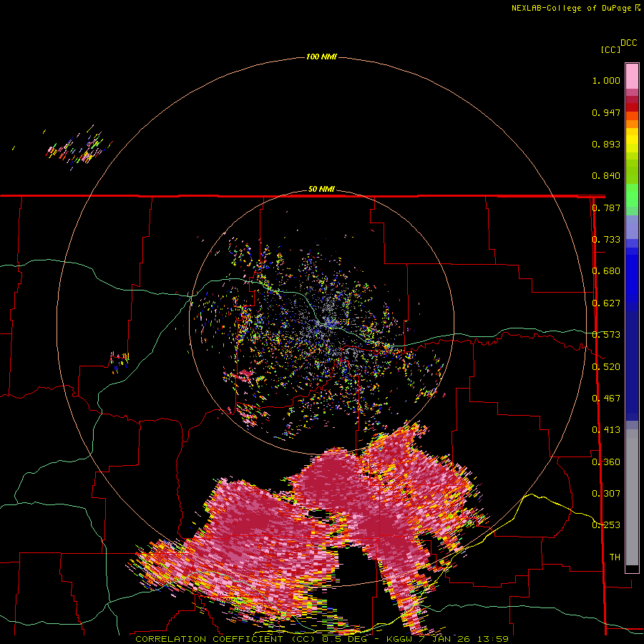Viewport: 644px width, 644px height.
Task: Click the black hole inside the pink precipitation area
Action: [356, 567]
